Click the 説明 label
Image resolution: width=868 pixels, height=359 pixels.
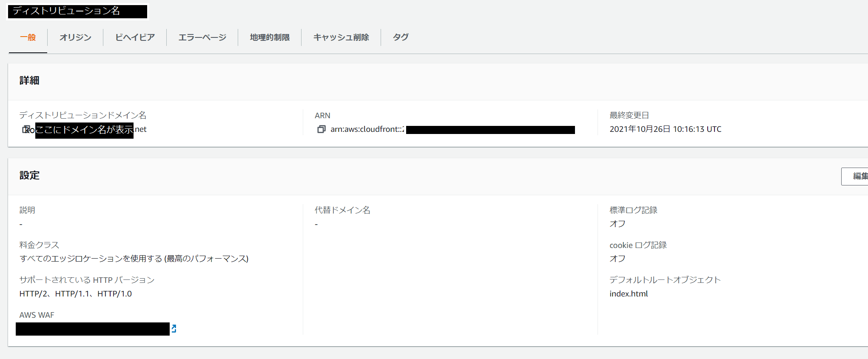[27, 210]
